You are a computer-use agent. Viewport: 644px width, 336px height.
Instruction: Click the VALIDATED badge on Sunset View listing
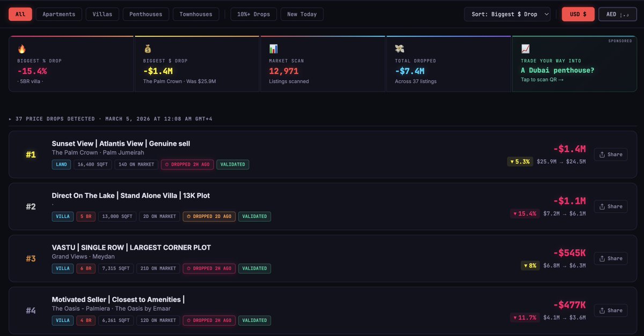(233, 165)
